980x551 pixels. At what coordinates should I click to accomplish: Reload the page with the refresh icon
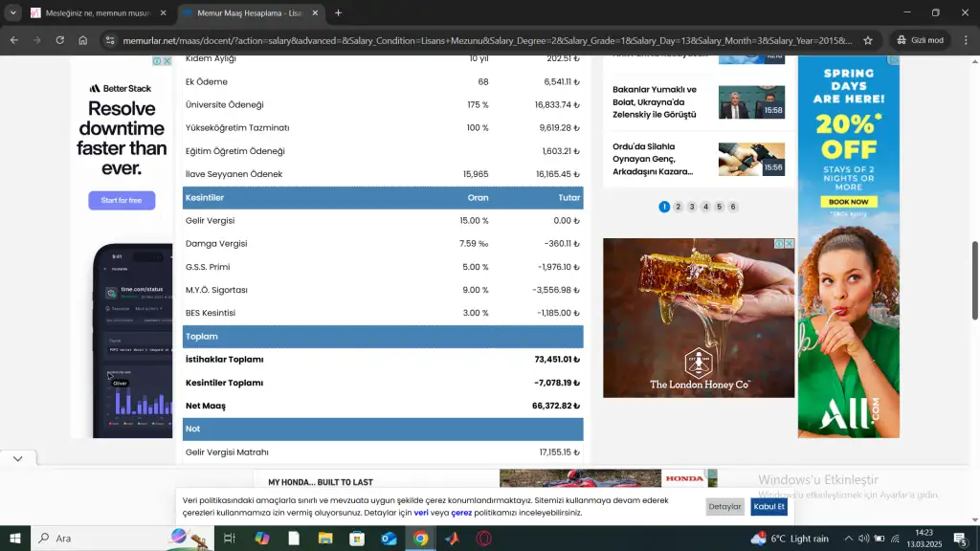pyautogui.click(x=59, y=40)
